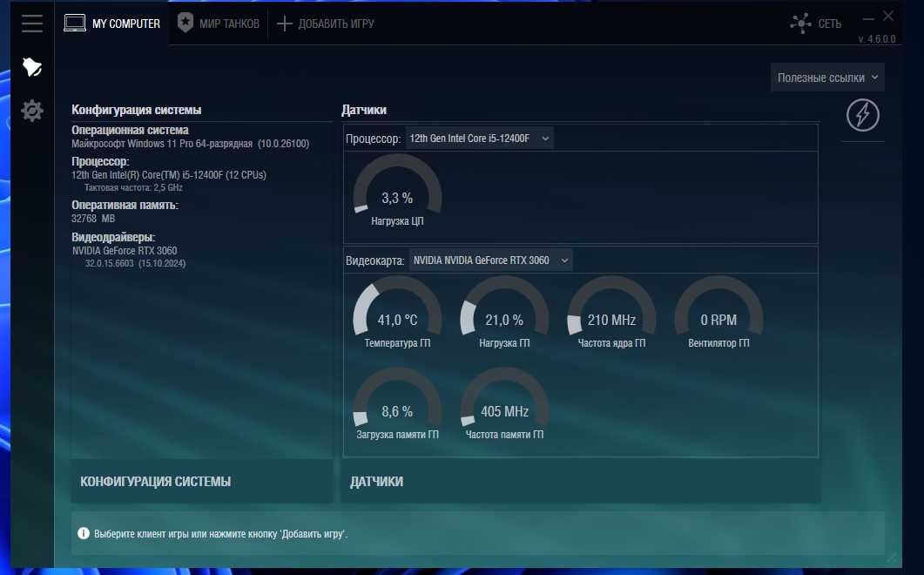Viewport: 924px width, 575px height.
Task: Click the Мир Танков shield icon
Action: click(185, 23)
